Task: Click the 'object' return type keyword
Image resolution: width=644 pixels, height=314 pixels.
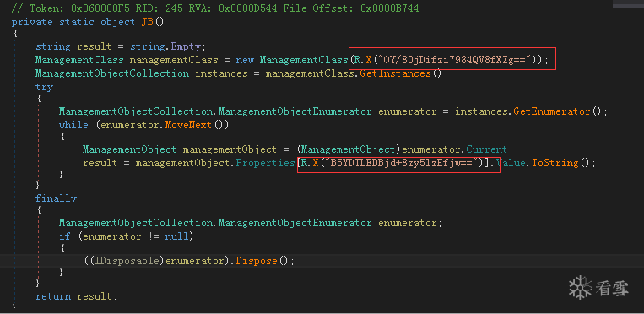Action: coord(117,22)
